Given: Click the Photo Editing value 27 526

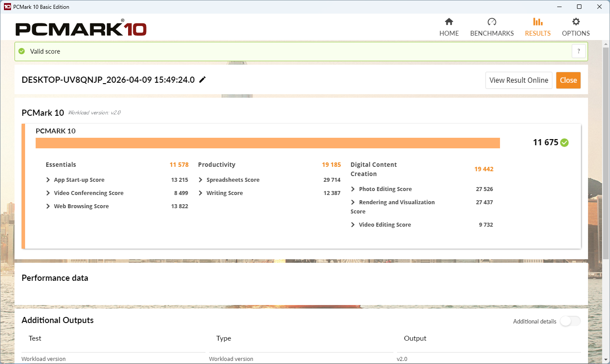Looking at the screenshot, I should [484, 189].
